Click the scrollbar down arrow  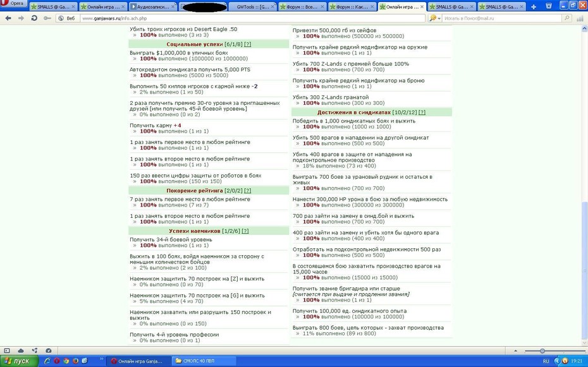584,342
